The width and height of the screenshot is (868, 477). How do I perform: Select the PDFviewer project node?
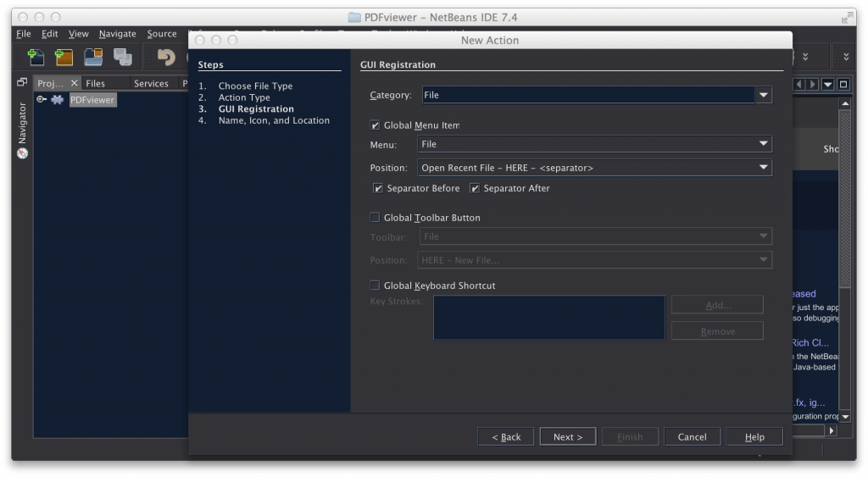click(x=92, y=100)
